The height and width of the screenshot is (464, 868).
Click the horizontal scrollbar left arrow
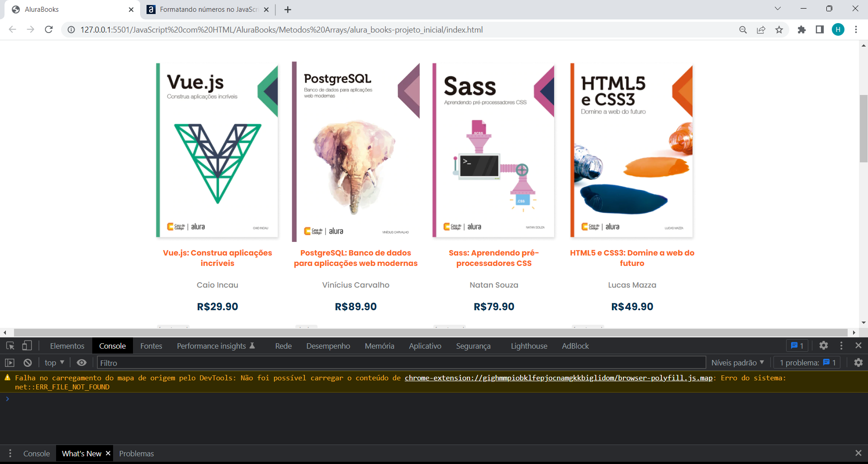tap(5, 332)
